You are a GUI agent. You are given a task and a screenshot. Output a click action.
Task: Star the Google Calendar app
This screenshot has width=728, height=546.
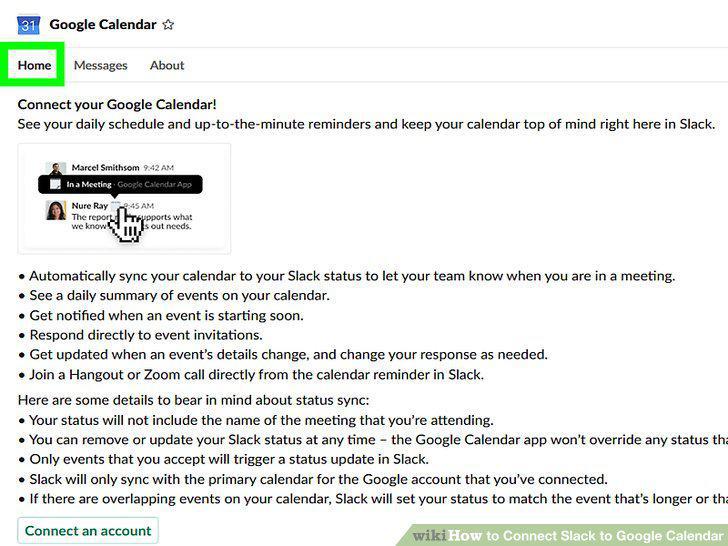coord(168,25)
